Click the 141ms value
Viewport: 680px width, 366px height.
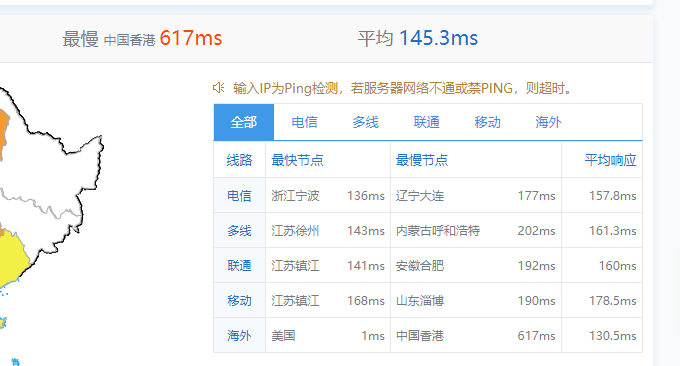click(366, 266)
